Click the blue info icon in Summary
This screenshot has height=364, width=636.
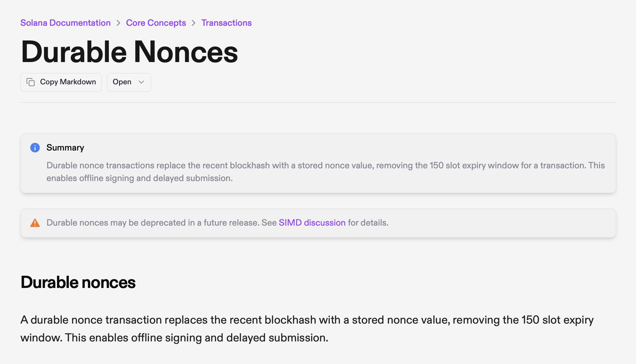(35, 148)
